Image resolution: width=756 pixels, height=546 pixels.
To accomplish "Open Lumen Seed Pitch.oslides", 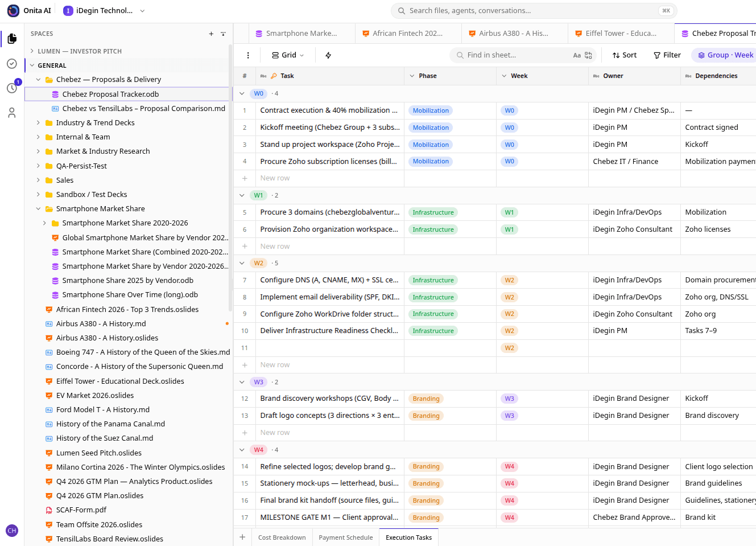I will (128, 453).
